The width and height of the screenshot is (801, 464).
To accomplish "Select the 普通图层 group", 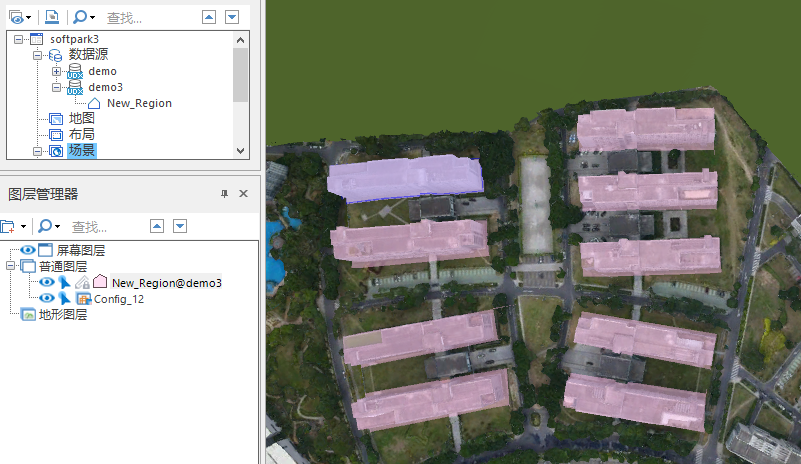I will click(63, 267).
